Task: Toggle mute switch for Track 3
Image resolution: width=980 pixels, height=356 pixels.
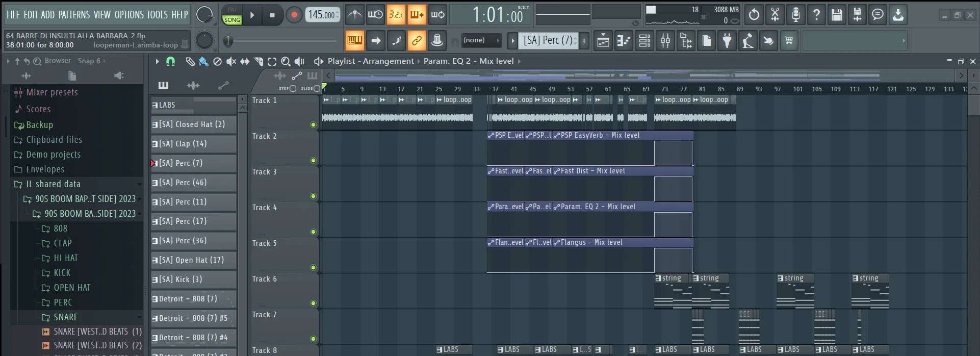Action: [313, 196]
